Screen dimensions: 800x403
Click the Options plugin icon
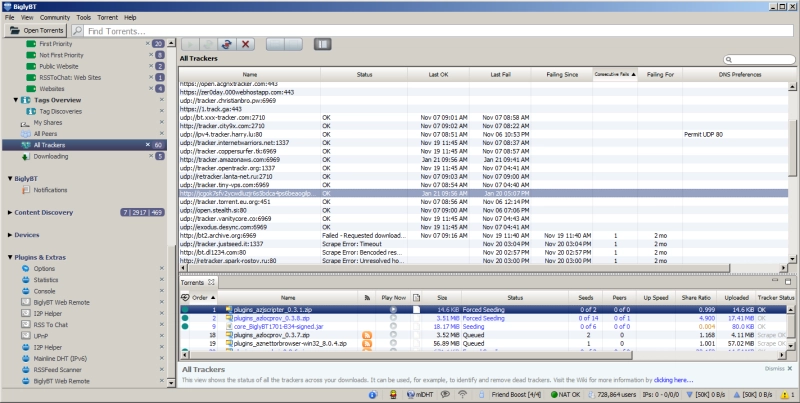coord(26,268)
